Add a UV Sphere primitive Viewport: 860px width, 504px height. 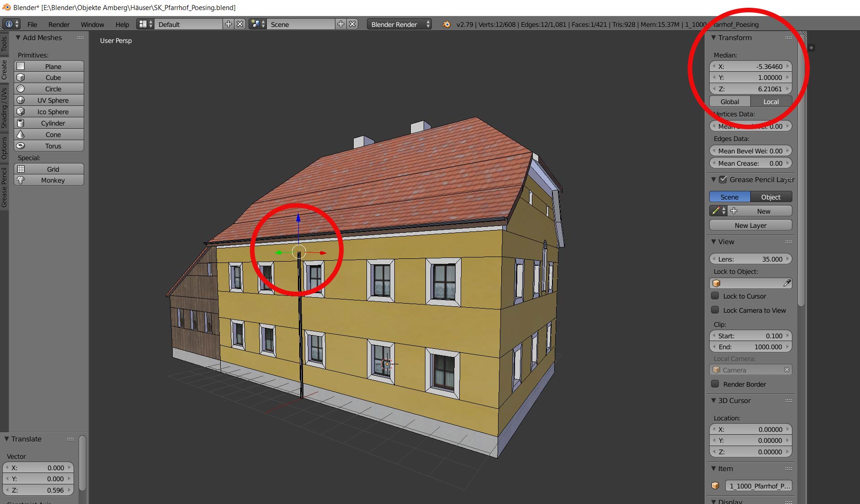click(49, 100)
